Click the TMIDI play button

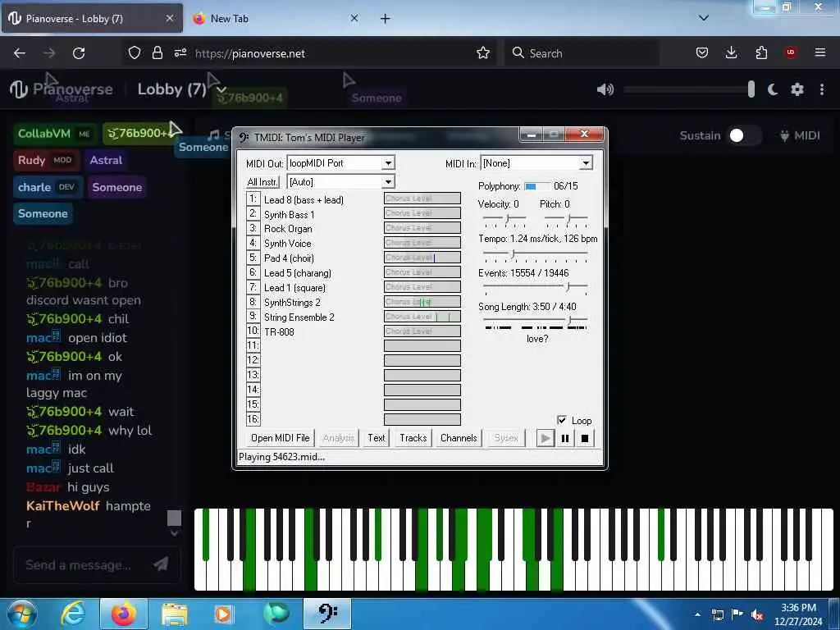click(545, 438)
